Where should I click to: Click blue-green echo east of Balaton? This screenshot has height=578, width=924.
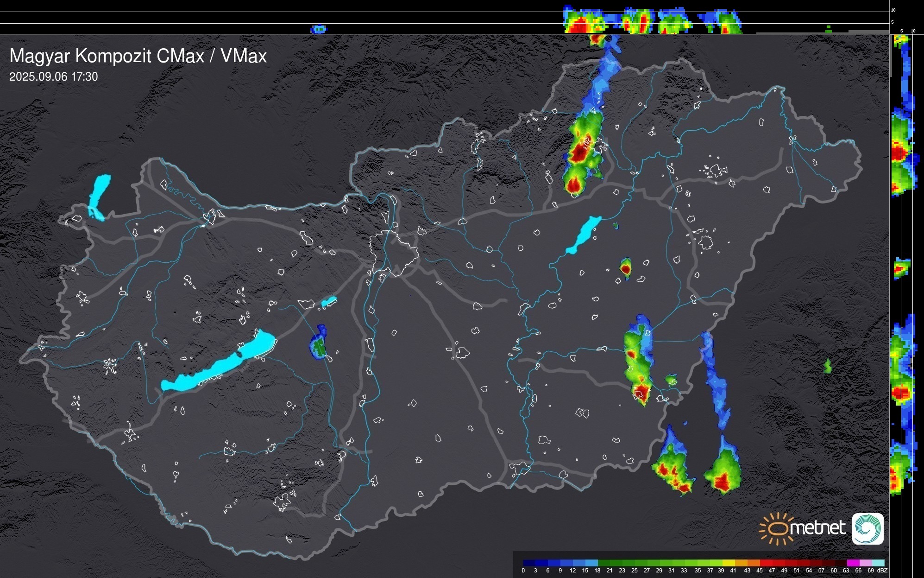318,345
